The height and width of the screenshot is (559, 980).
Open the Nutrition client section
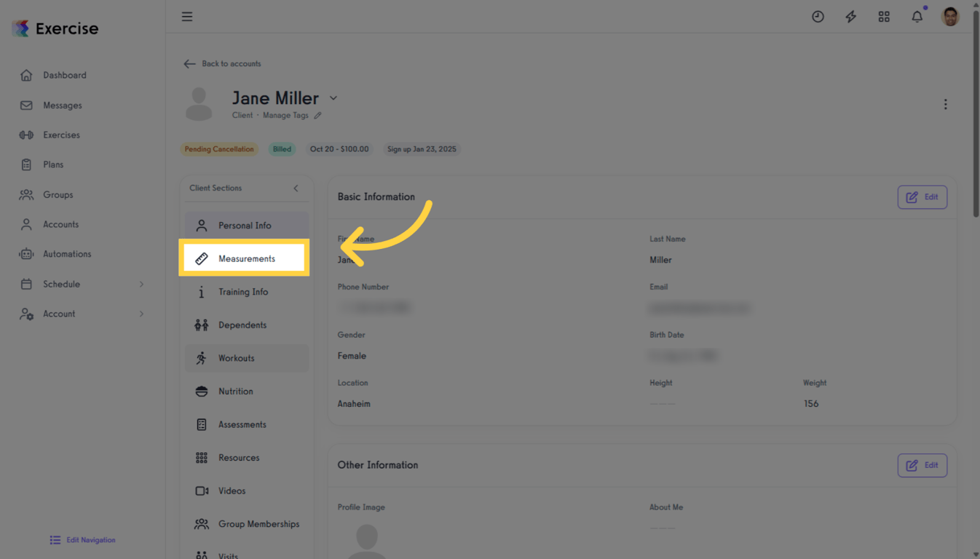(x=235, y=391)
